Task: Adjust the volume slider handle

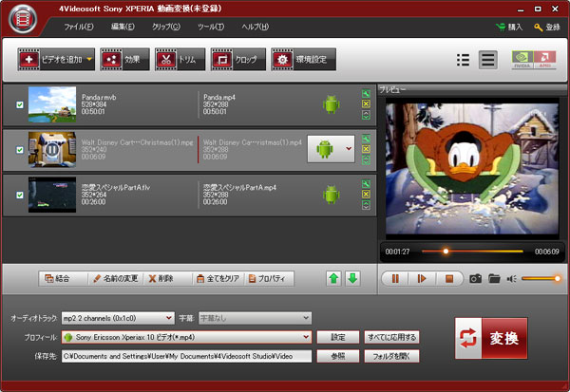Action: point(558,279)
